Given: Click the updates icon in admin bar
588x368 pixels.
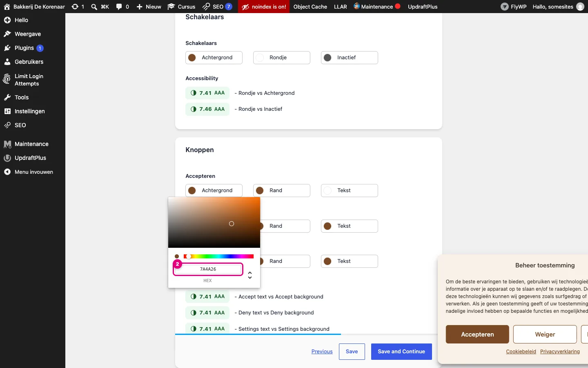Looking at the screenshot, I should (75, 7).
